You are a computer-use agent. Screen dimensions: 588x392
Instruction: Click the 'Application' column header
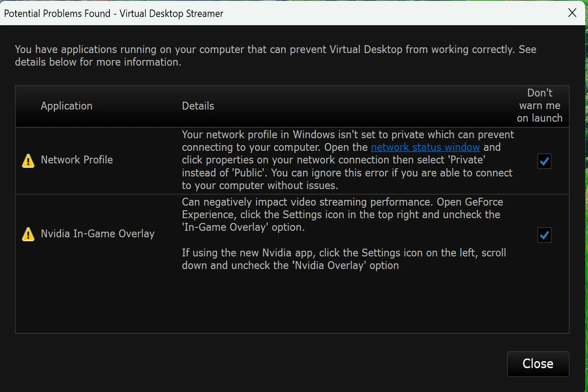pyautogui.click(x=67, y=106)
